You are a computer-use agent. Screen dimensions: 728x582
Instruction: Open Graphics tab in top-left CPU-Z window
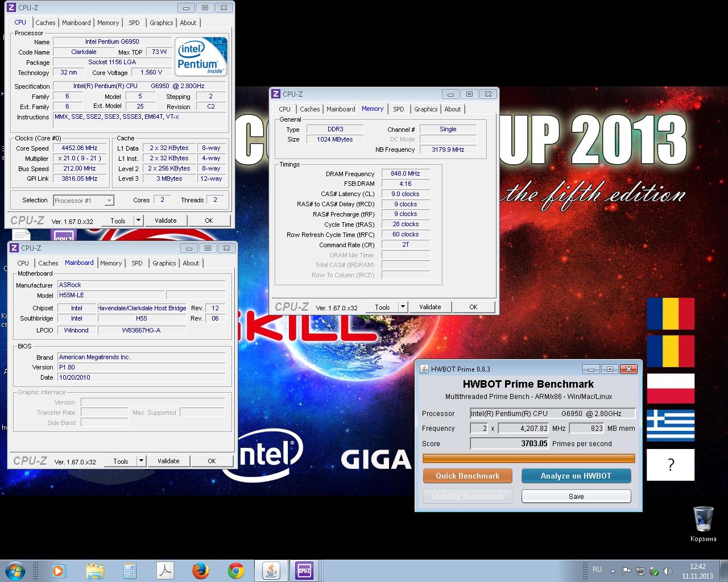(162, 23)
